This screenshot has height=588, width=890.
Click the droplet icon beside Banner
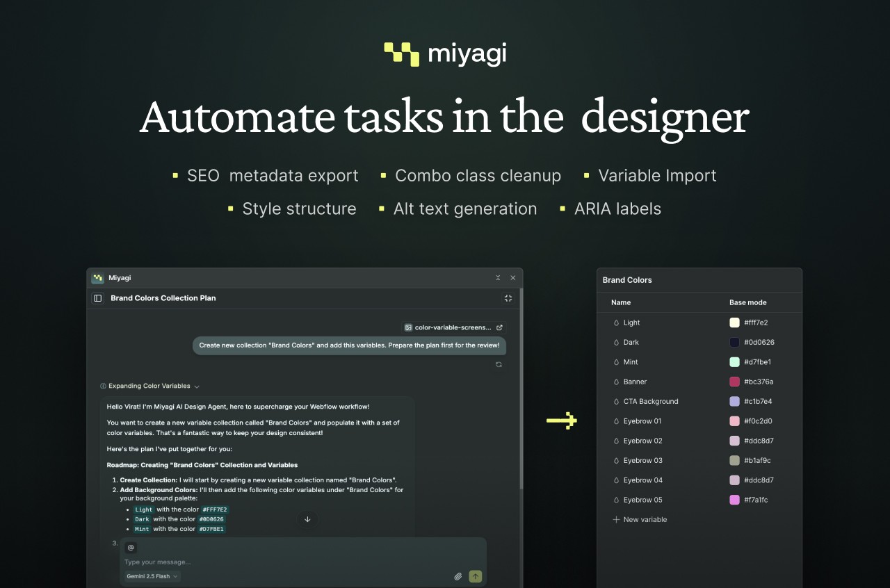[616, 382]
